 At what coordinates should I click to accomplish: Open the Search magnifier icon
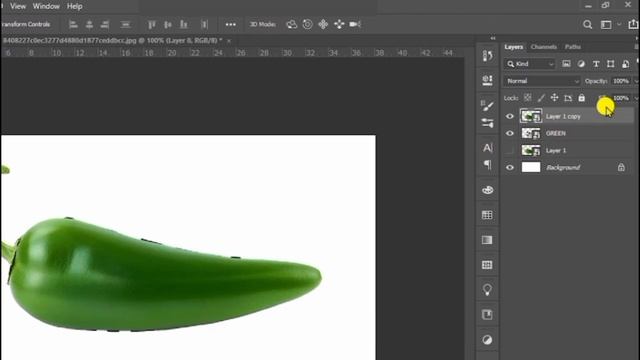(587, 24)
